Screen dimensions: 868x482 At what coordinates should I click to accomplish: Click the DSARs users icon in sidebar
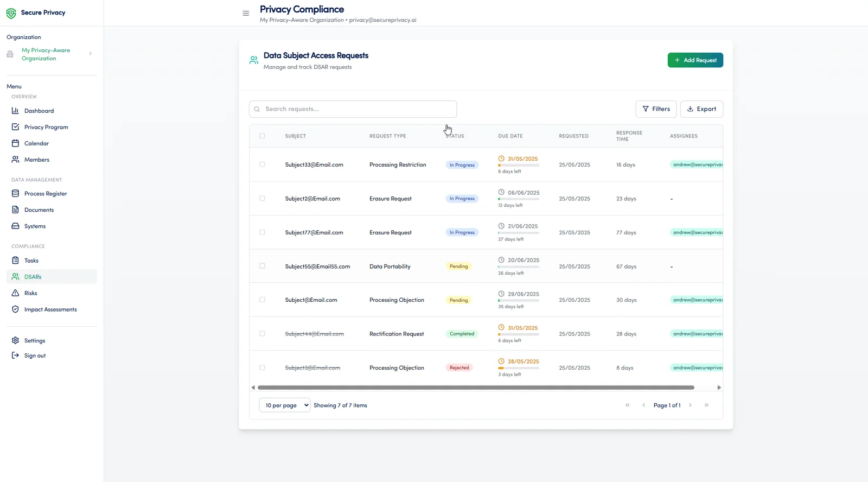coord(15,277)
